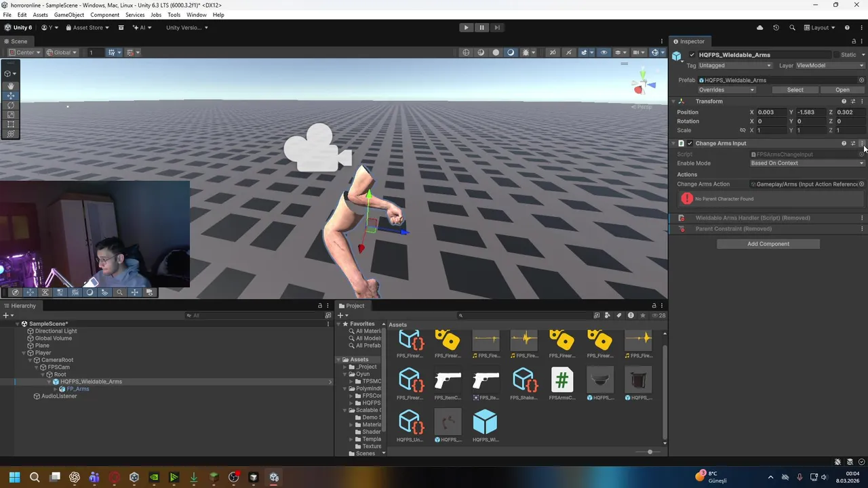Open Transform component help icon
This screenshot has width=868, height=488.
[844, 102]
